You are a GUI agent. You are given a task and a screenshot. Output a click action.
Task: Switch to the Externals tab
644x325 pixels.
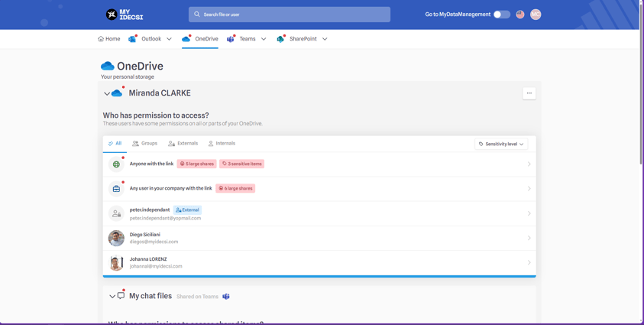click(x=183, y=144)
